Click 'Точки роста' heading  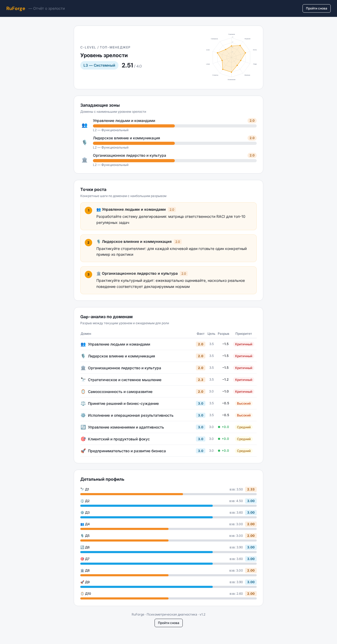pos(93,190)
